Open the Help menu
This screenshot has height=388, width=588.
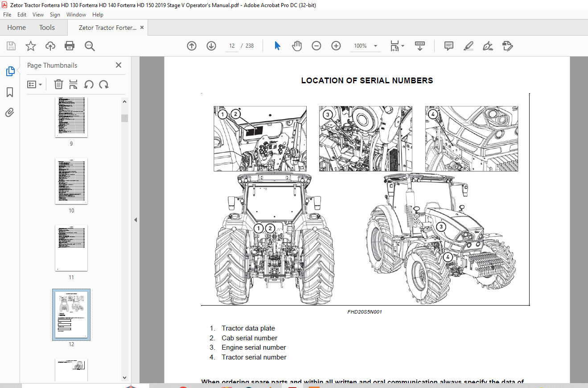98,15
